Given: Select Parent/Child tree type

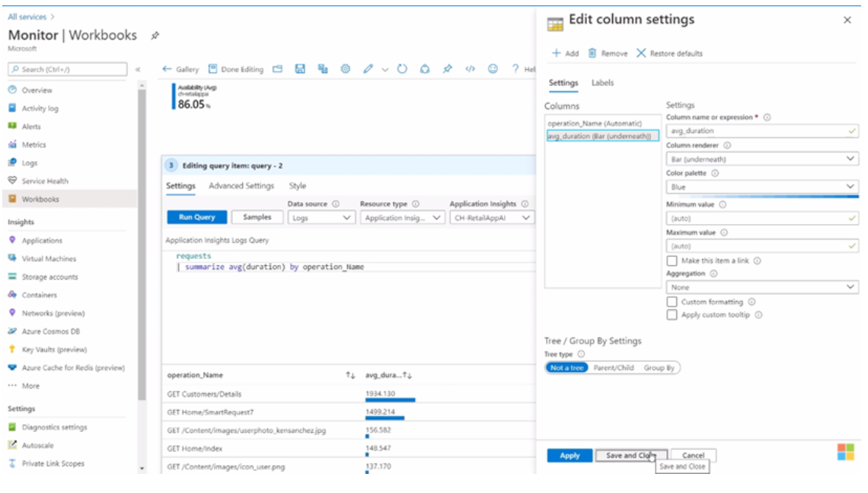Looking at the screenshot, I should (x=614, y=368).
